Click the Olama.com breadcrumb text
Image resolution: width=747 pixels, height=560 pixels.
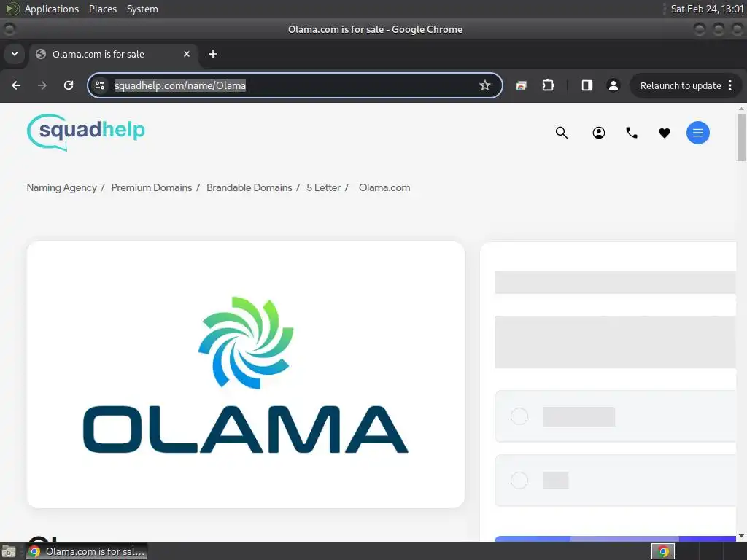(384, 187)
